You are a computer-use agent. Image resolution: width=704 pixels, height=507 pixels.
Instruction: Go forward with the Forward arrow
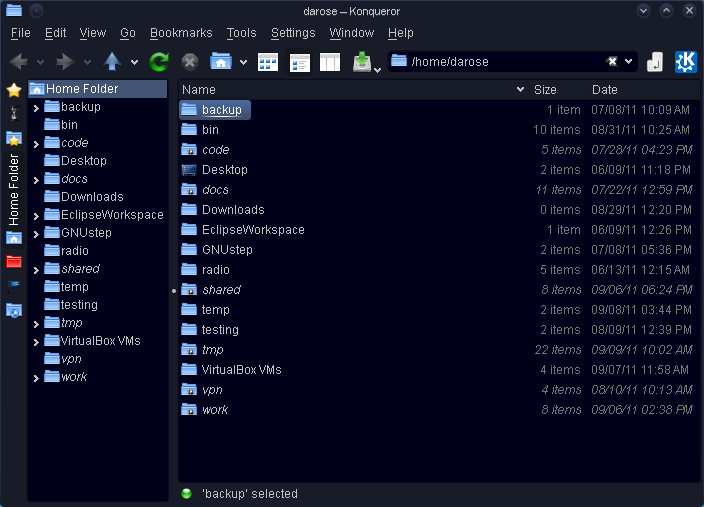(x=65, y=62)
